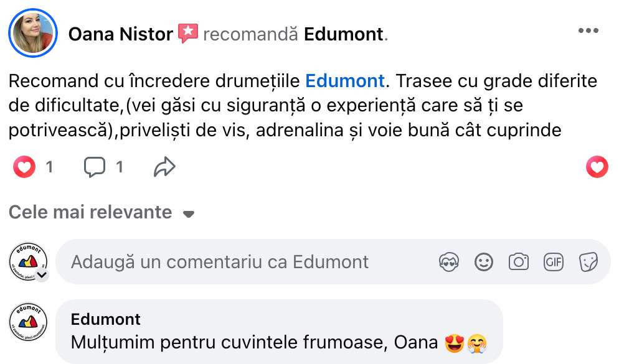This screenshot has width=619, height=364.
Task: Open the sticker picker icon
Action: 588,262
